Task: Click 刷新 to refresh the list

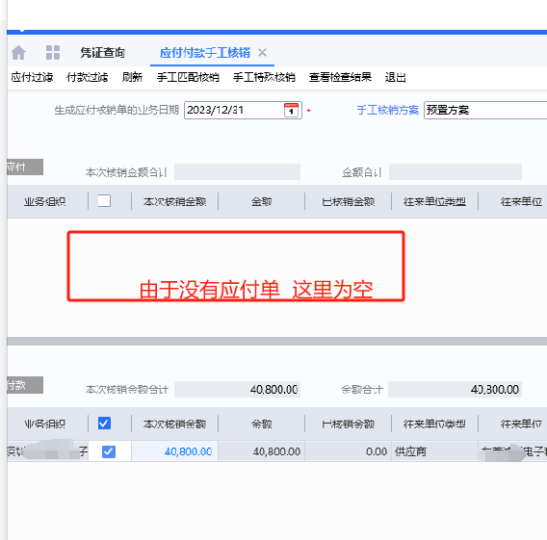Action: pos(132,77)
